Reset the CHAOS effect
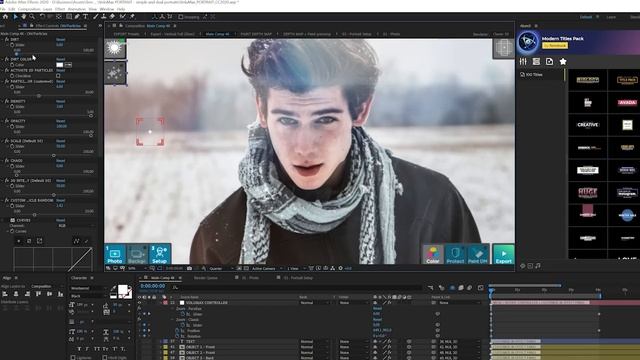Screen dimensions: 640x360 tap(60, 161)
